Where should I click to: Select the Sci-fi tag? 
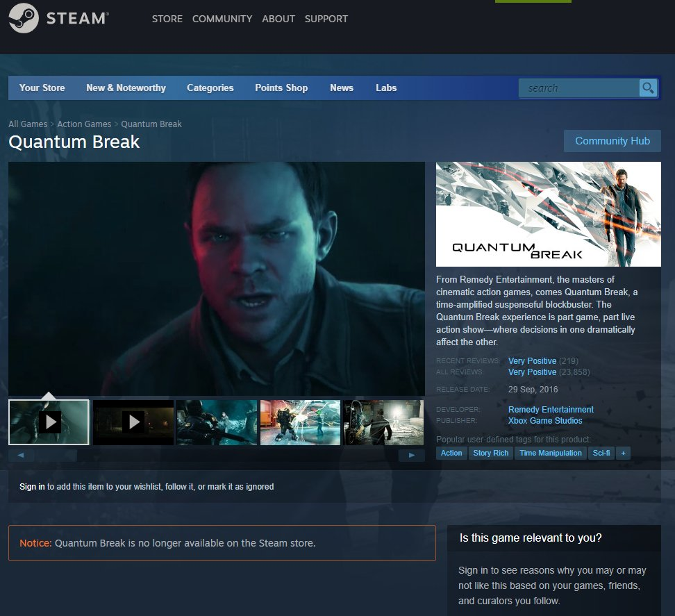[601, 453]
